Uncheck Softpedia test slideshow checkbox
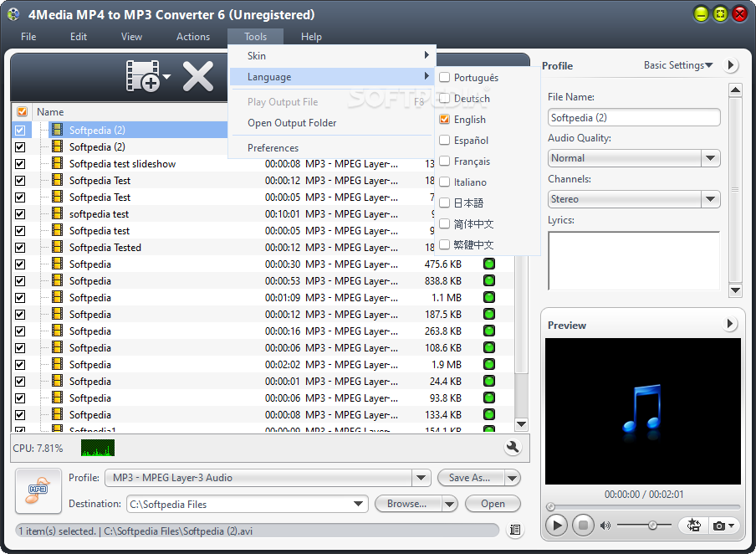756x554 pixels. [20, 163]
